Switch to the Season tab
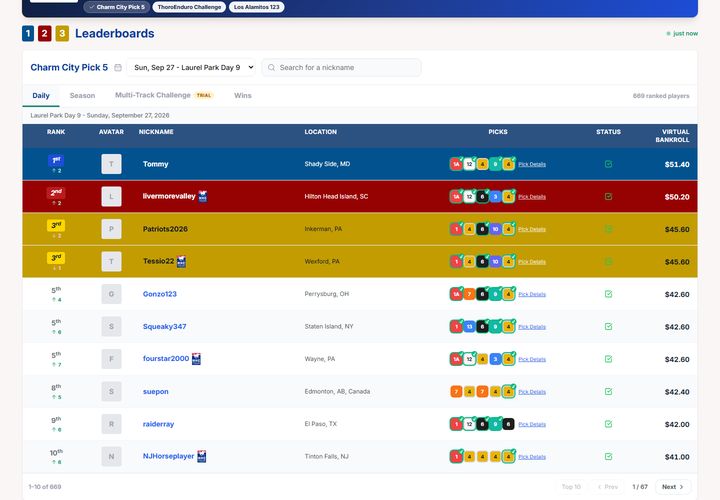 tap(82, 96)
